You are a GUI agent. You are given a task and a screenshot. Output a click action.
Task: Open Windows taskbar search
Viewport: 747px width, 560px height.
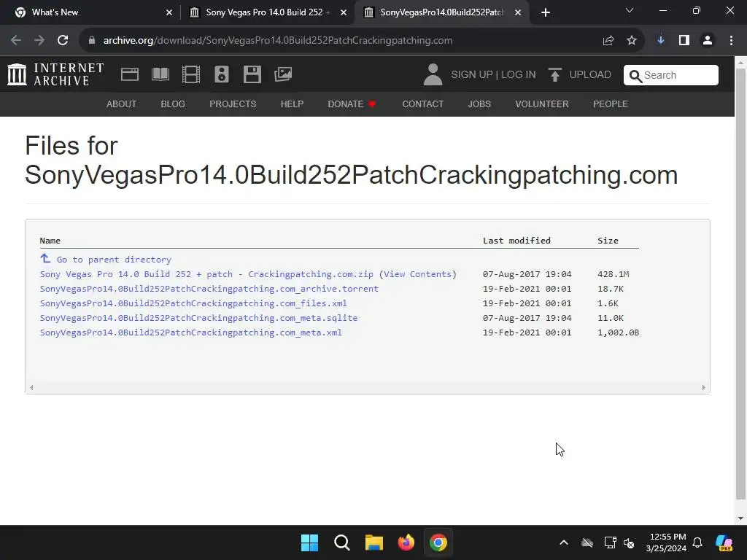[341, 542]
